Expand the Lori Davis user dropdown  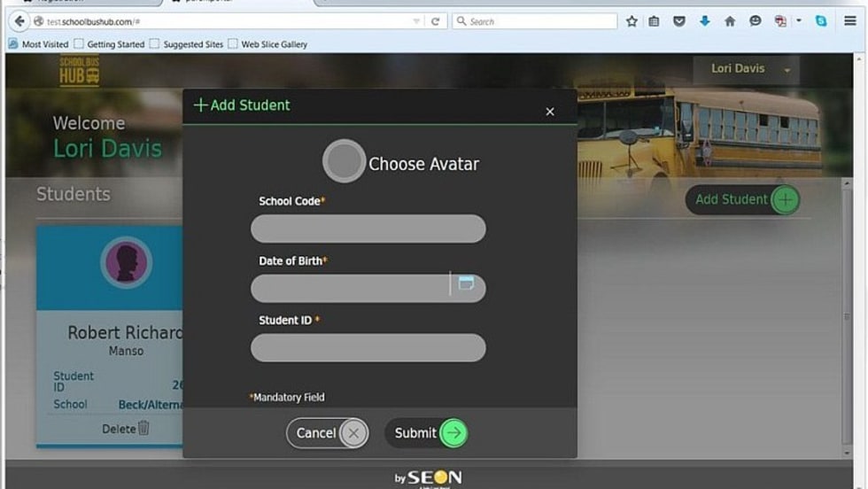coord(787,70)
